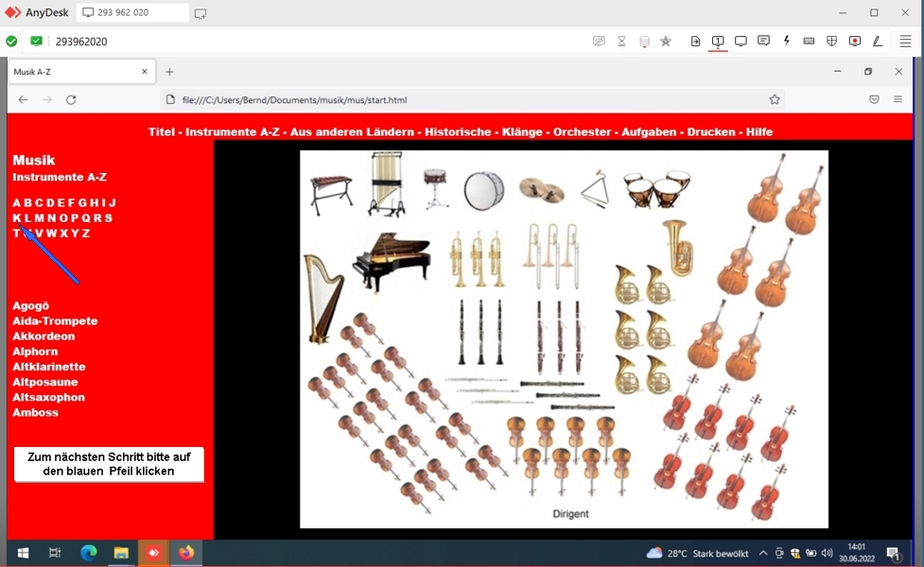The width and height of the screenshot is (924, 567).
Task: Expand the system tray hidden icons chevron
Action: pos(763,553)
